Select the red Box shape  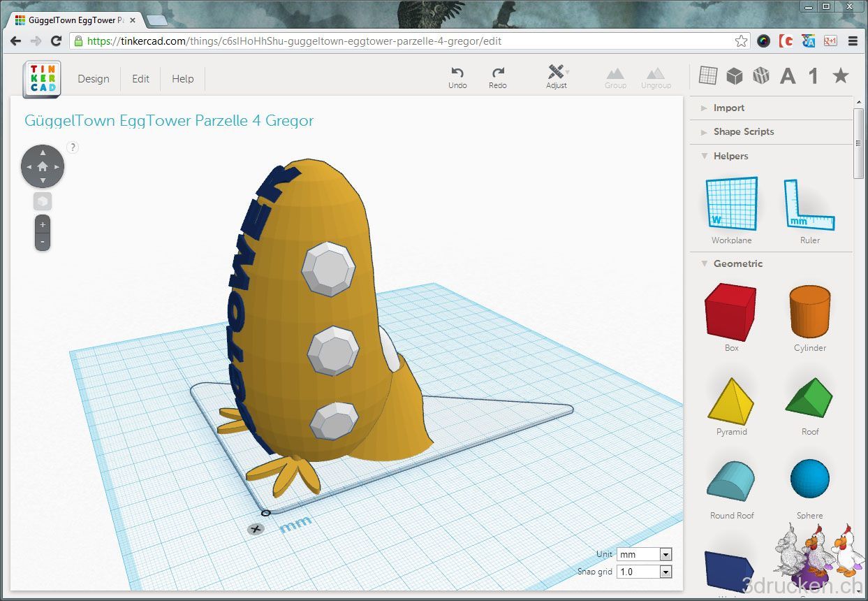[x=730, y=312]
